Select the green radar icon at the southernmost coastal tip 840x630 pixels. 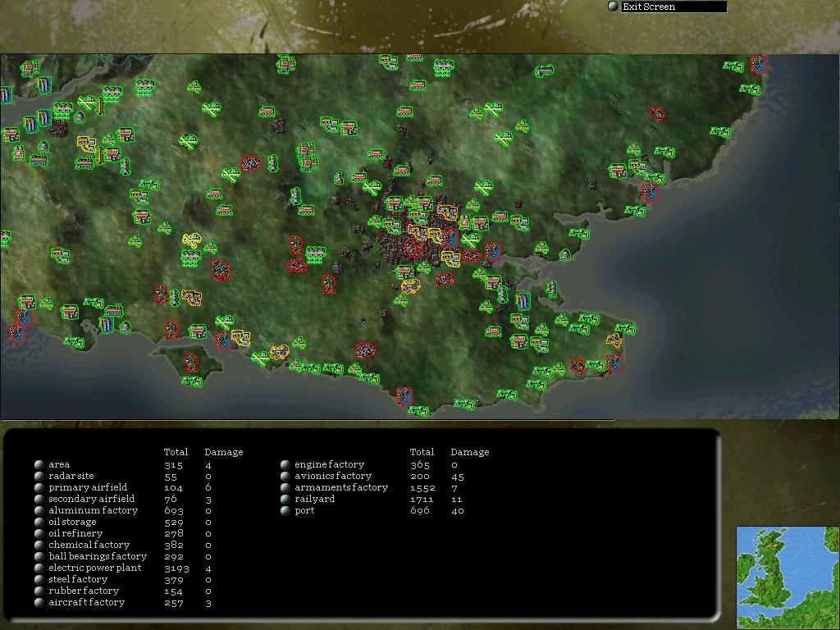(x=418, y=411)
